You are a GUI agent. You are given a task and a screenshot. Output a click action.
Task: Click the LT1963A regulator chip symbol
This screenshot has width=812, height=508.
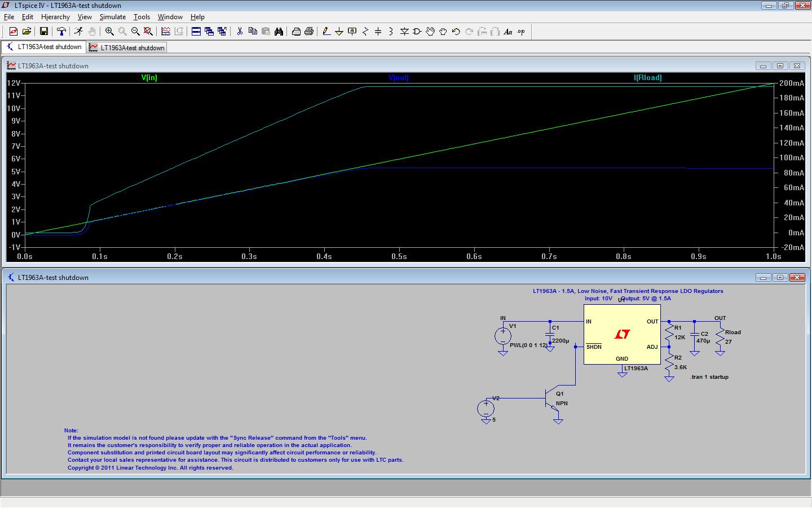coord(622,335)
